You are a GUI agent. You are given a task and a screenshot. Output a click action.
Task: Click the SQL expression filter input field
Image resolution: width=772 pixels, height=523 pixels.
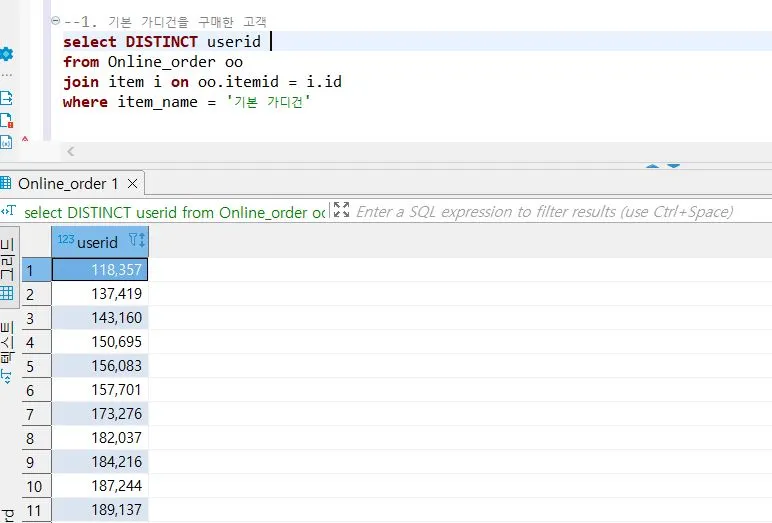coord(544,211)
